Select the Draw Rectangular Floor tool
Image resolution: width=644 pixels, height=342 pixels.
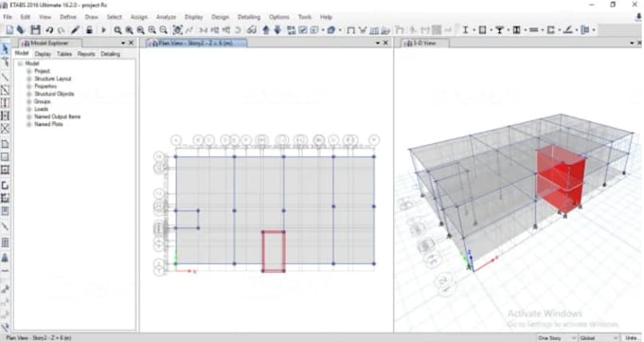(6, 157)
